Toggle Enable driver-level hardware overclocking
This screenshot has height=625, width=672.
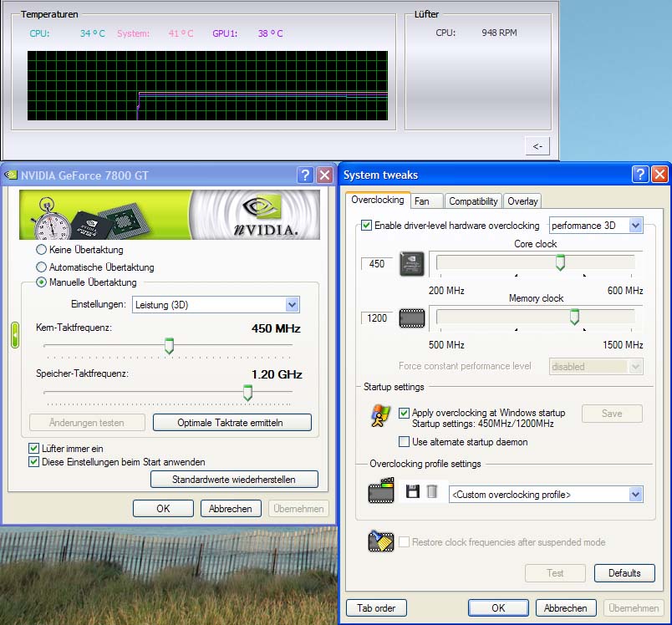[x=366, y=226]
